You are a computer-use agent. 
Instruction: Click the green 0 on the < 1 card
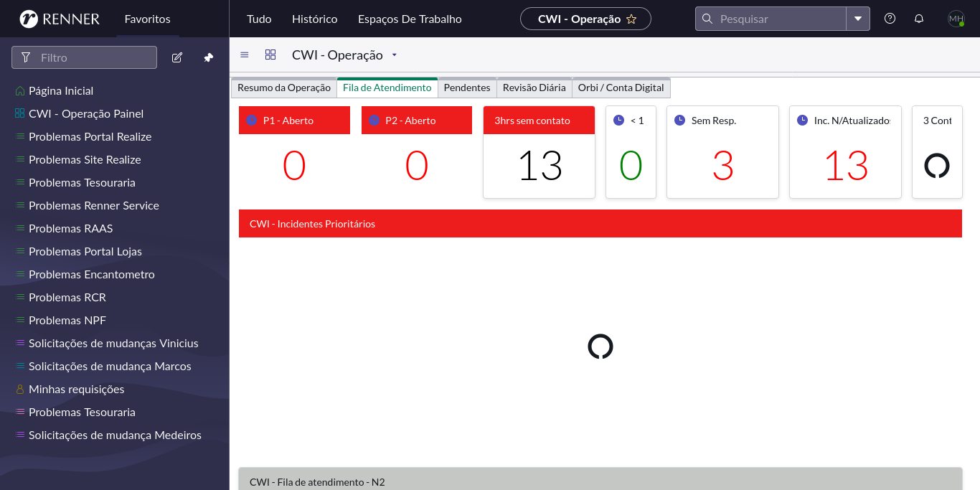pyautogui.click(x=631, y=166)
